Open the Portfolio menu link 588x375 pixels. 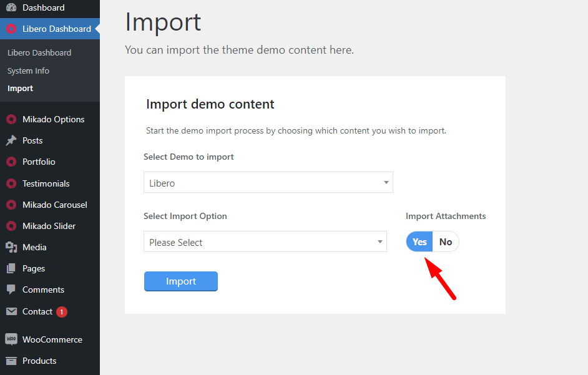pos(39,162)
